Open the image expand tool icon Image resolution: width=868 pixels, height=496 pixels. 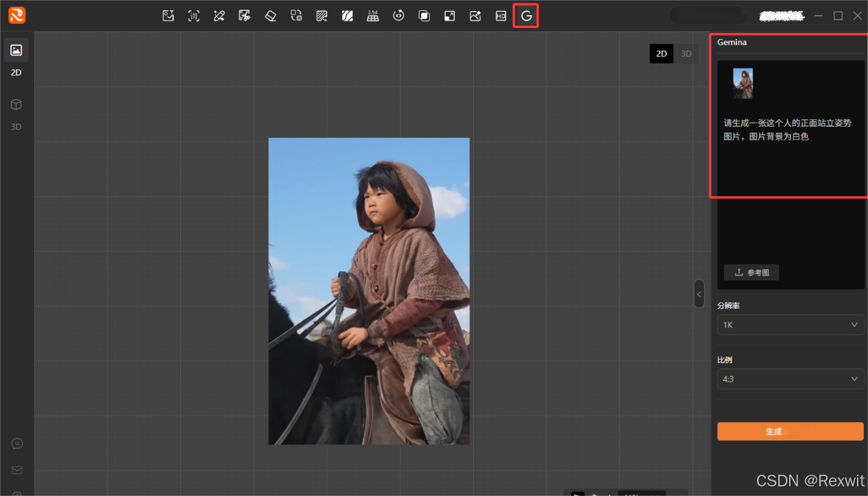449,16
